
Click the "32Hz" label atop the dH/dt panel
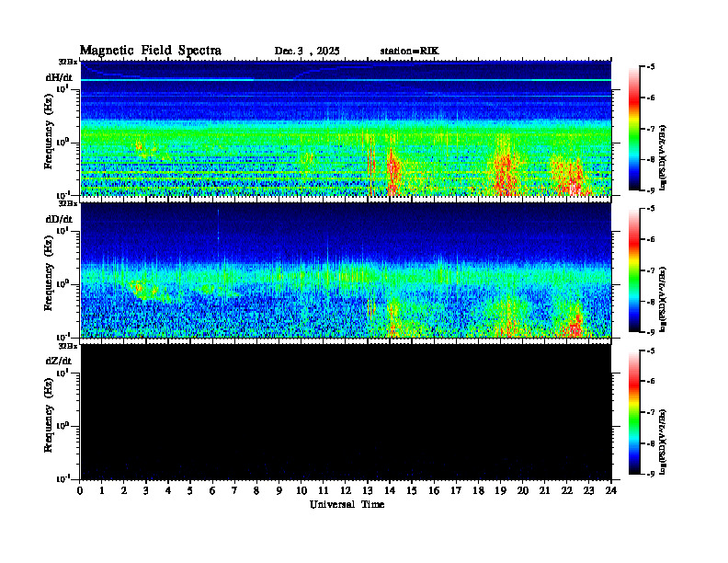click(x=68, y=62)
